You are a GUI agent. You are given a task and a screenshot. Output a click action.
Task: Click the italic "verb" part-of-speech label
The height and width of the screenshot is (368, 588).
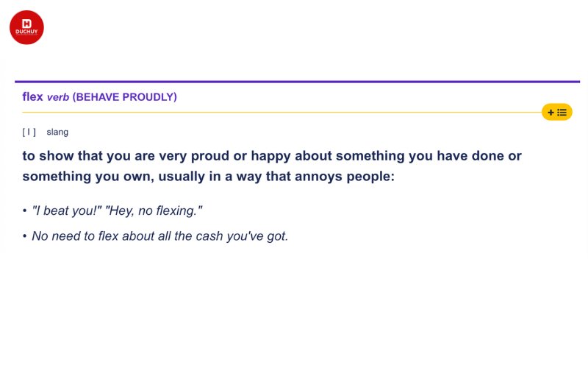pos(58,97)
